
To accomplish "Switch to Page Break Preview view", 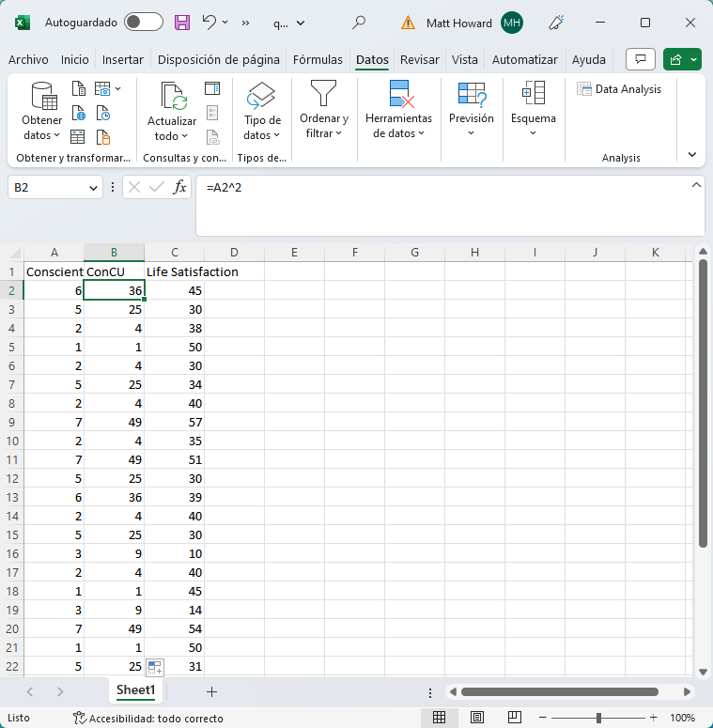I will click(x=516, y=718).
